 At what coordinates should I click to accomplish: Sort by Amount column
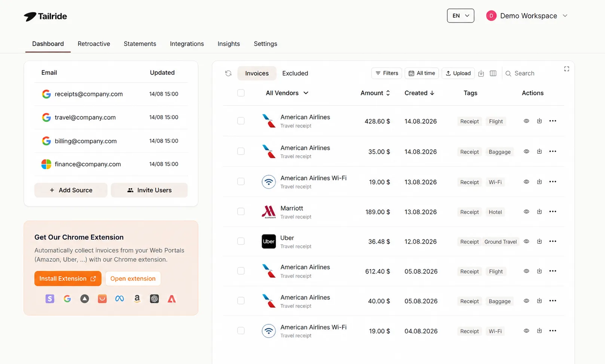click(375, 93)
